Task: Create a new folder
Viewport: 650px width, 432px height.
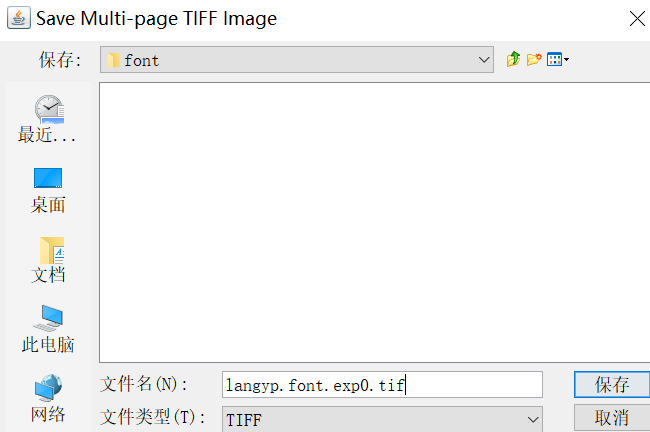Action: [534, 60]
